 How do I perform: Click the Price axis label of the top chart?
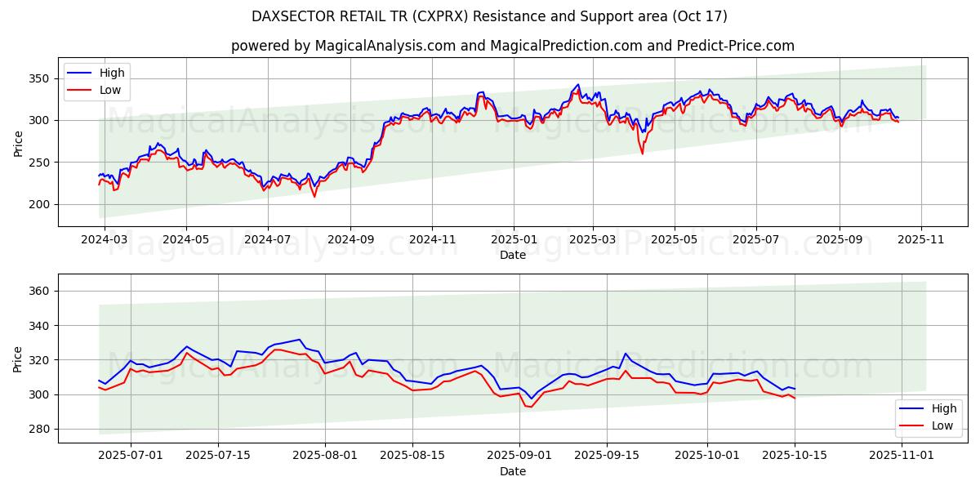click(18, 143)
